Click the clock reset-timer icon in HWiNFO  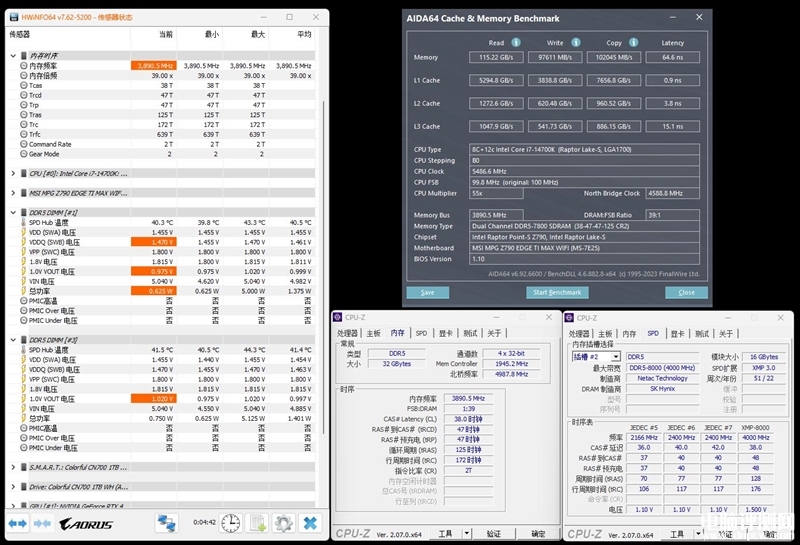tap(231, 524)
